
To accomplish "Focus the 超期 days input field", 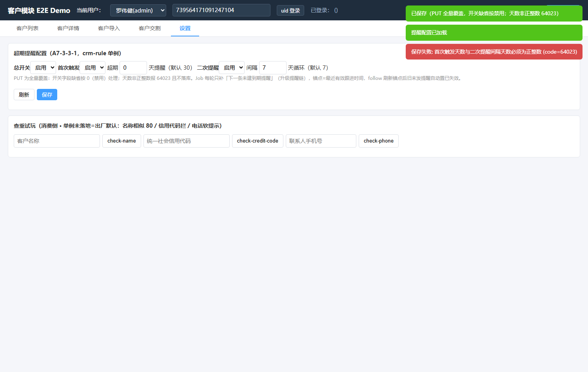I will click(133, 68).
